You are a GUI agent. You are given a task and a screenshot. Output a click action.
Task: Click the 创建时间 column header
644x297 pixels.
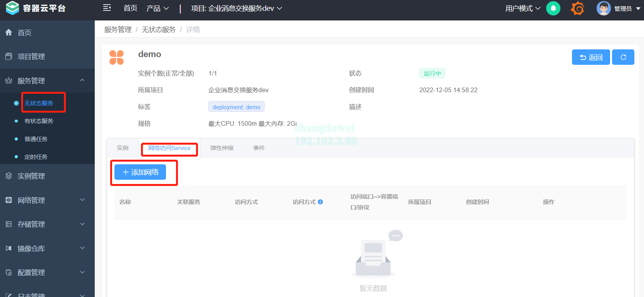click(x=478, y=202)
